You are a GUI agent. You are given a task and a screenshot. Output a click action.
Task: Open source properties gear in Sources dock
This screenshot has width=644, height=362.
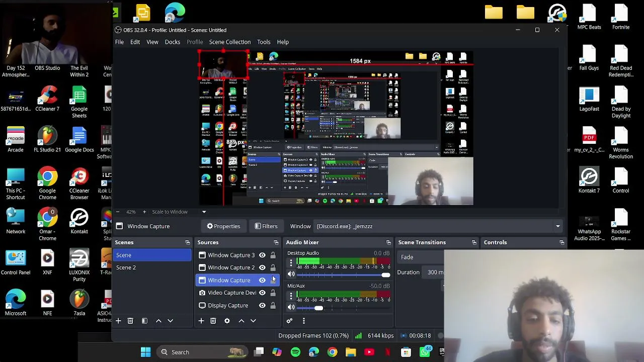pyautogui.click(x=227, y=321)
